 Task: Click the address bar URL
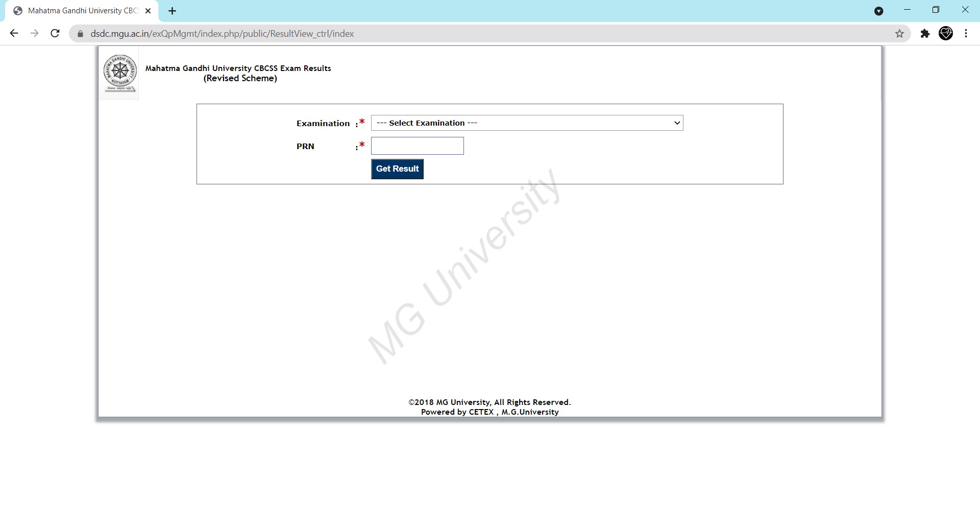(x=222, y=34)
